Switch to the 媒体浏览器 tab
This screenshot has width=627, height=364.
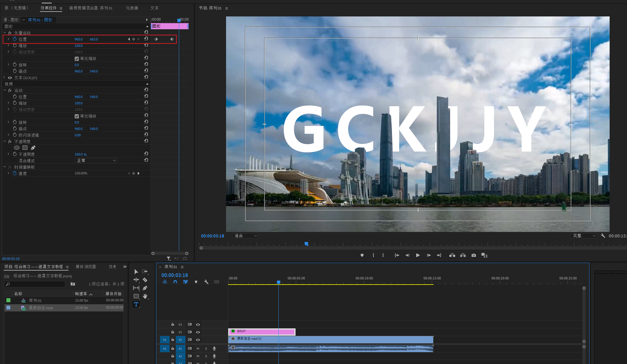86,267
